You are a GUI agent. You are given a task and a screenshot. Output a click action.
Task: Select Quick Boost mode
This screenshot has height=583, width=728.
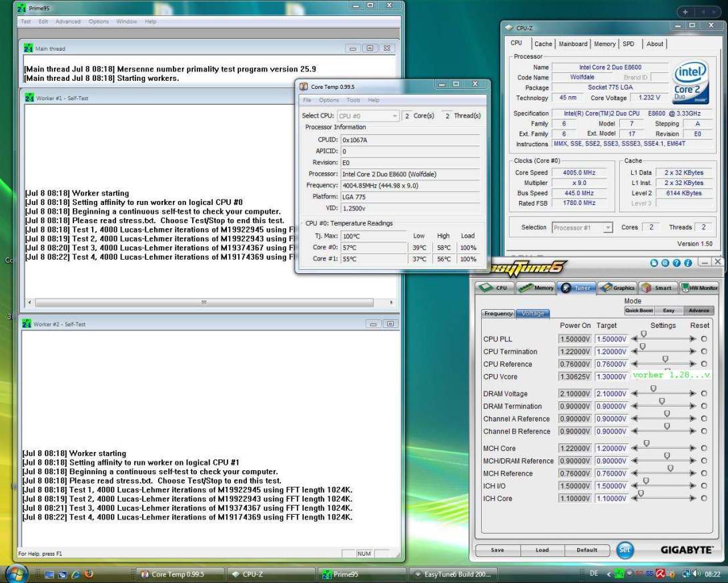pos(639,311)
